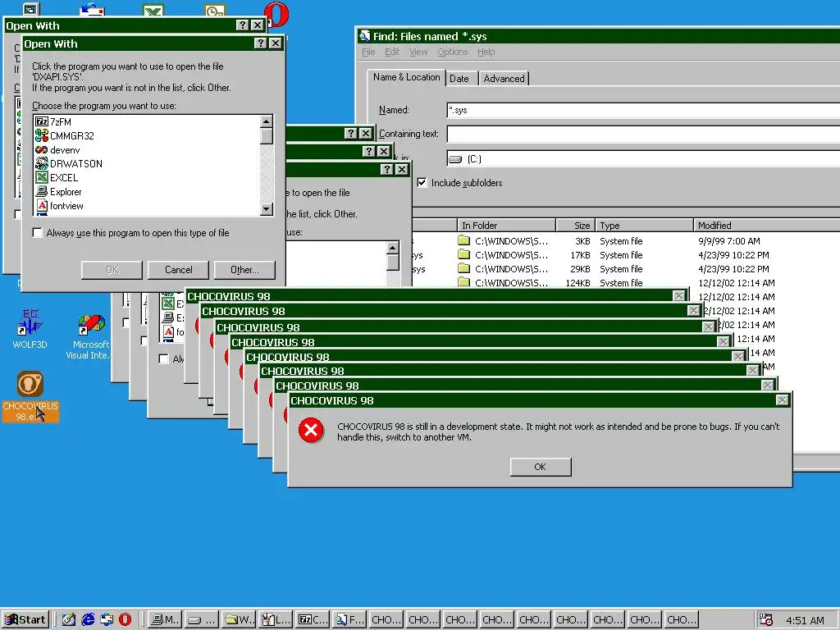Image resolution: width=840 pixels, height=630 pixels.
Task: Open Edit menu in Find window
Action: coord(392,52)
